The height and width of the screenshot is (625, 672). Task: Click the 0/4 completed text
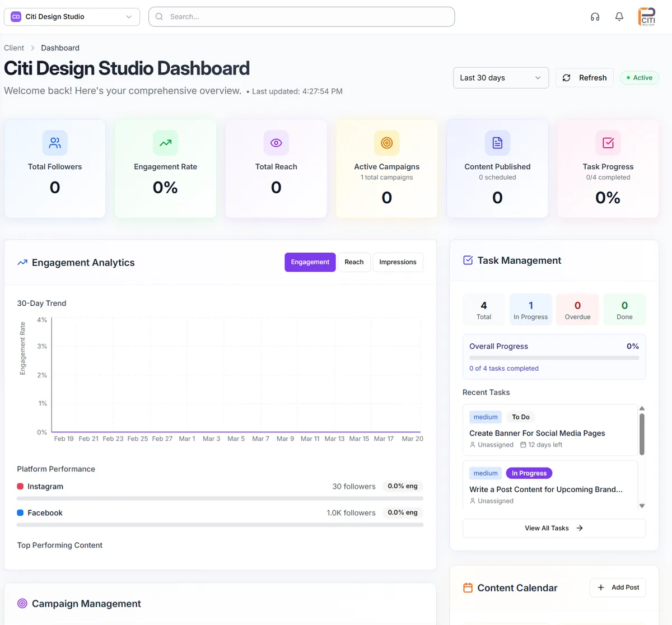tap(608, 177)
